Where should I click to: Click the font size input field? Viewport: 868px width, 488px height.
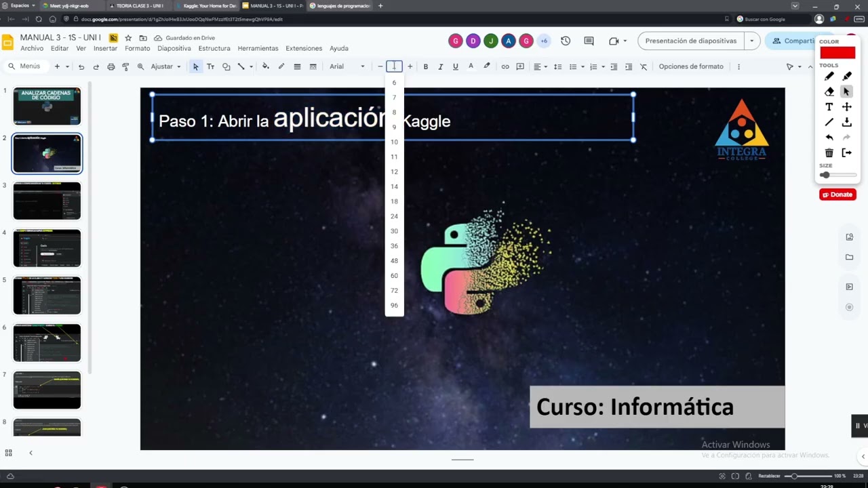click(x=394, y=66)
